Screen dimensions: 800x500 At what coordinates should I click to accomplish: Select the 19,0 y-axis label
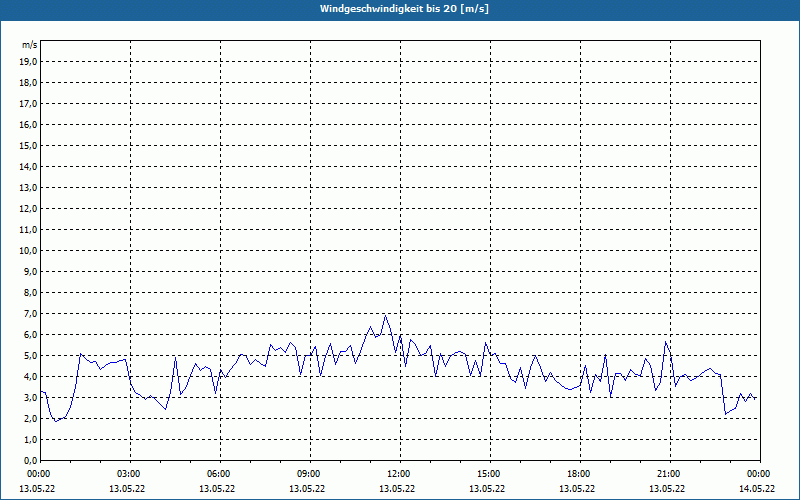tap(29, 62)
